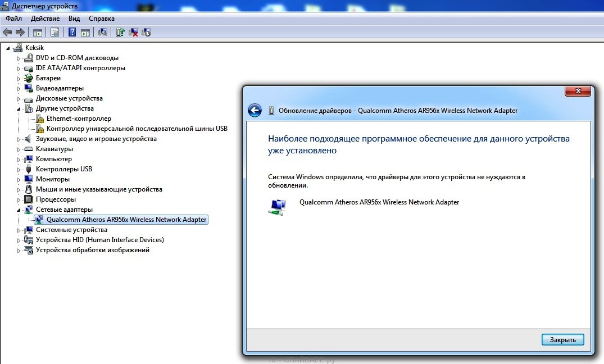This screenshot has height=364, width=604.
Task: Click the Контроллеры USB plug icon
Action: pyautogui.click(x=29, y=169)
